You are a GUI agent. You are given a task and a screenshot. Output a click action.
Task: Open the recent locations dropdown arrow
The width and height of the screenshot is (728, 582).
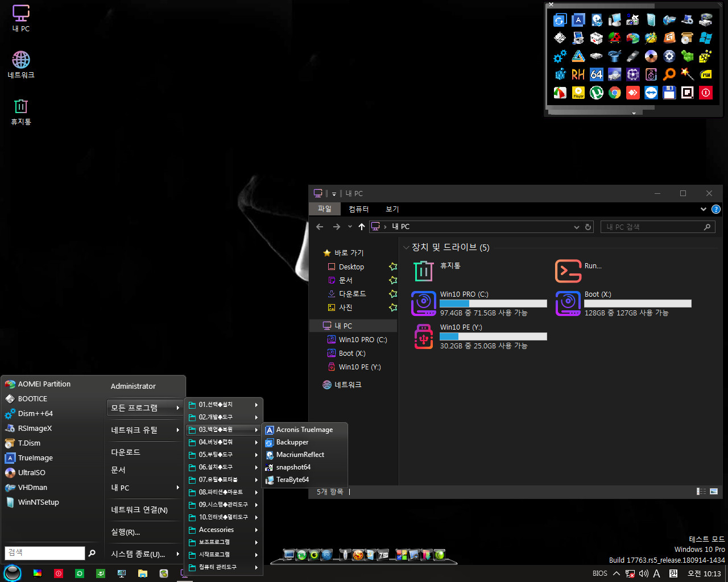(x=350, y=227)
